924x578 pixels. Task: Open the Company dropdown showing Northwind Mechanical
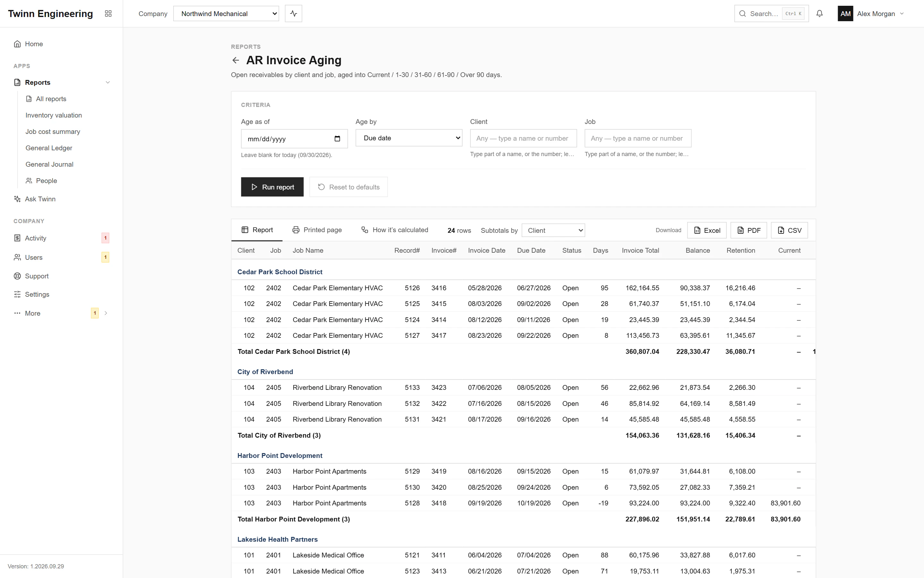point(226,13)
